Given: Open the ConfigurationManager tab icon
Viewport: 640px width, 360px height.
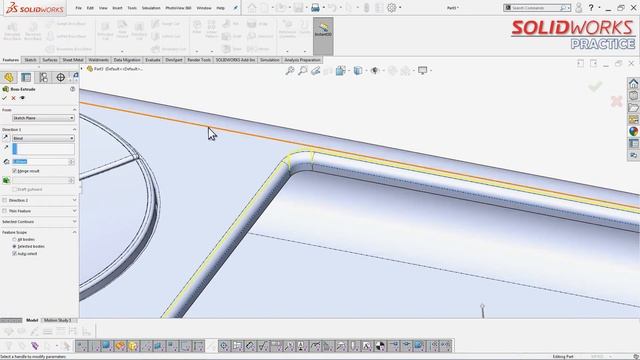Looking at the screenshot, I should [x=43, y=77].
